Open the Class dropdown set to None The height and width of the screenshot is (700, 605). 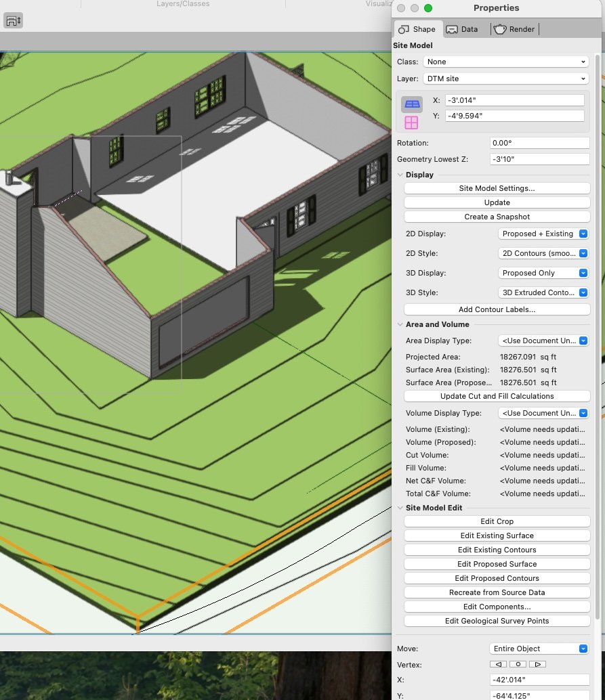coord(505,62)
